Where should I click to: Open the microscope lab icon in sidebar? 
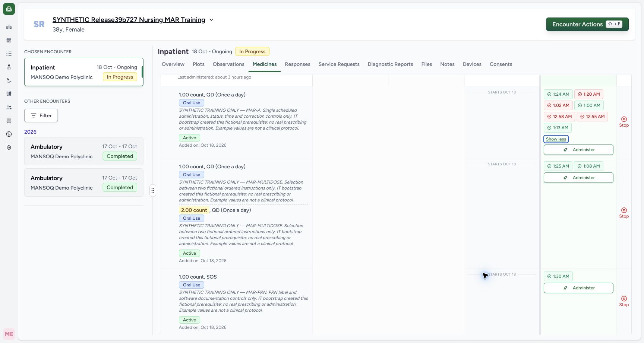click(x=9, y=80)
